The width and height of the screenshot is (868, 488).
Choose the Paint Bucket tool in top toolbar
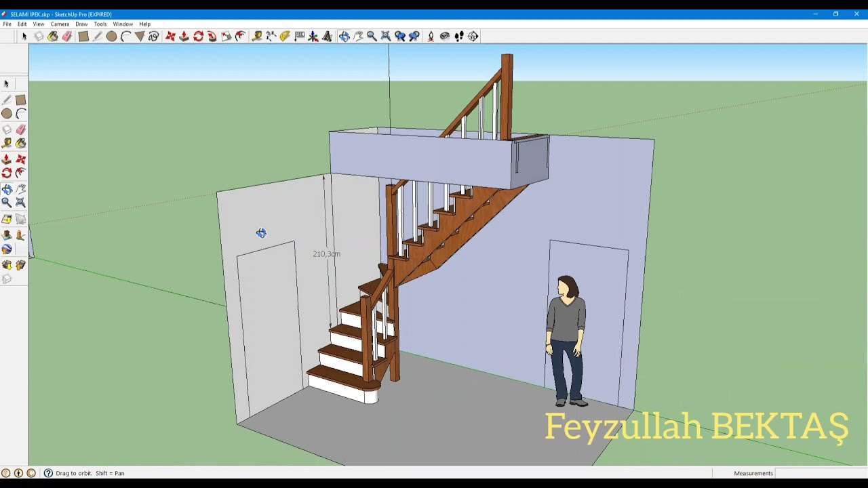[x=53, y=36]
